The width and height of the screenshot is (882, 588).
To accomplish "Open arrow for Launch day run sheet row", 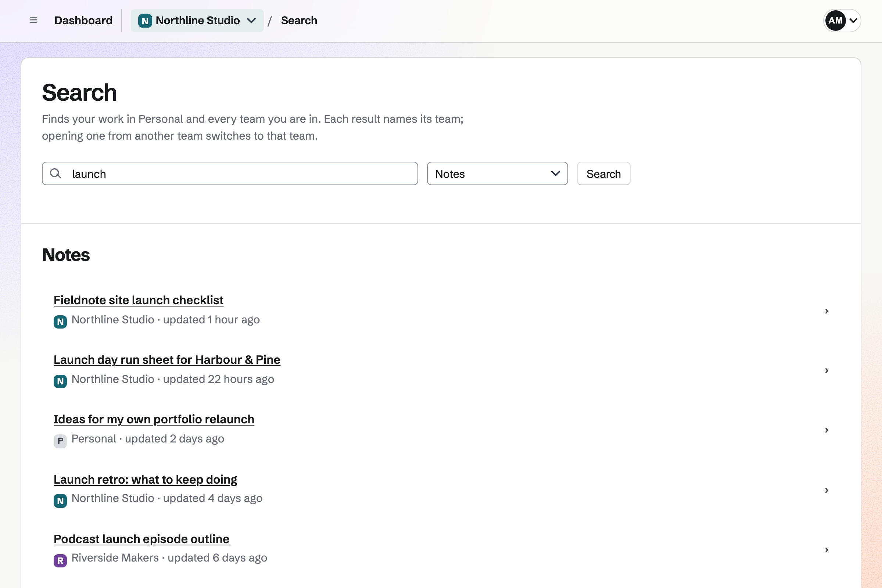I will click(827, 370).
